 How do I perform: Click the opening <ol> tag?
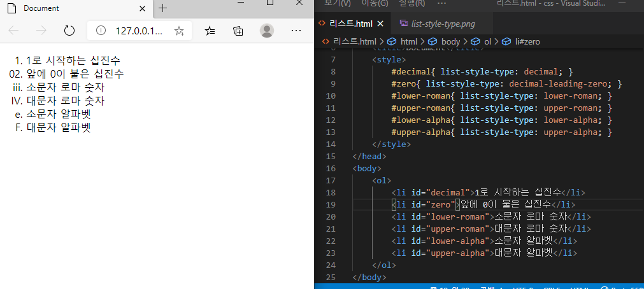[382, 181]
